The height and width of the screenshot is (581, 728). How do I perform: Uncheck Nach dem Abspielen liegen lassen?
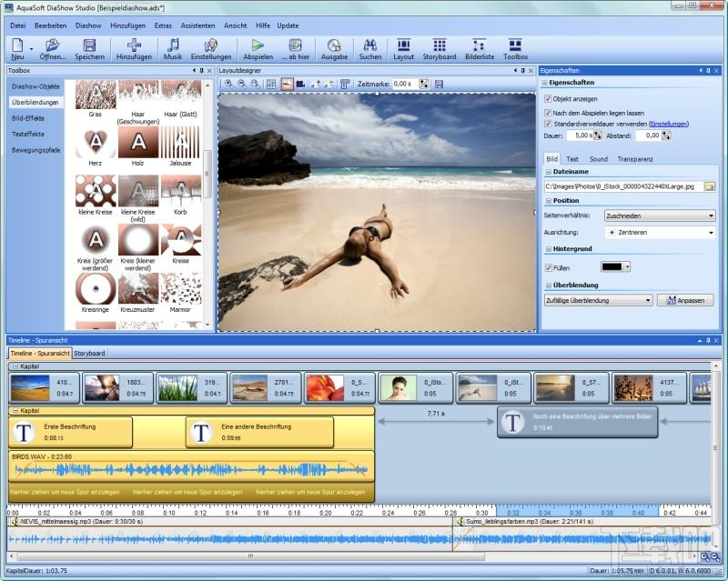(x=548, y=111)
